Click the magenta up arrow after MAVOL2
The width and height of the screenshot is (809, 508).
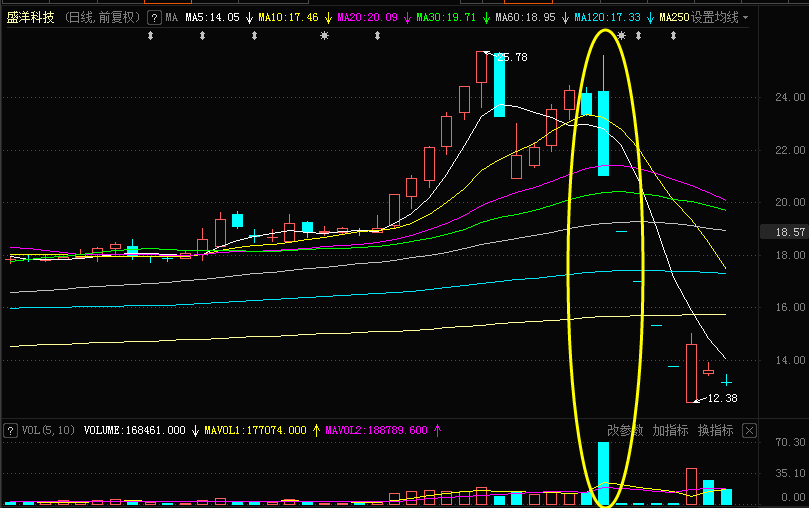pyautogui.click(x=438, y=430)
